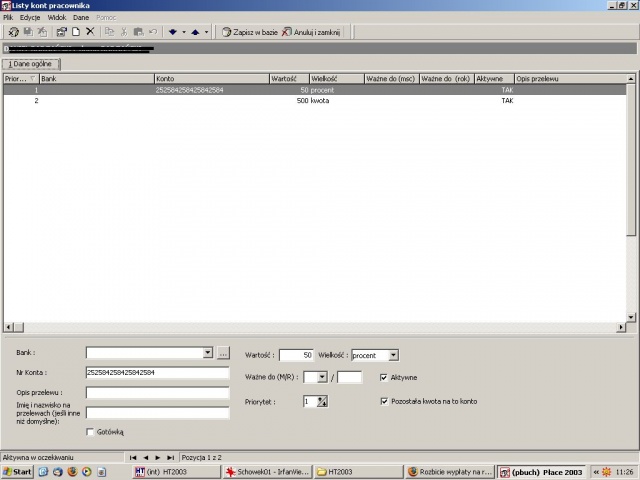Open the Ważne do month dropdown
Screen dimensions: 640x480
tap(322, 378)
